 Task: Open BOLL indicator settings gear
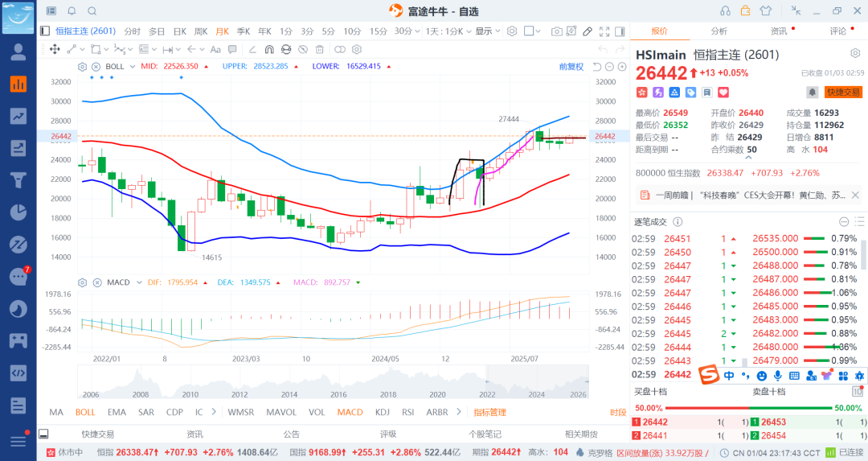(82, 67)
